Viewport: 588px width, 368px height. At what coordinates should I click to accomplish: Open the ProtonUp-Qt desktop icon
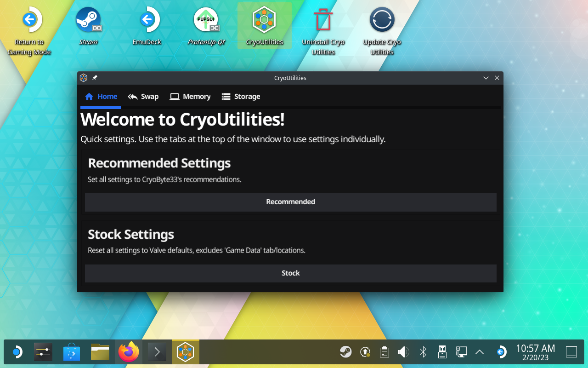click(206, 21)
